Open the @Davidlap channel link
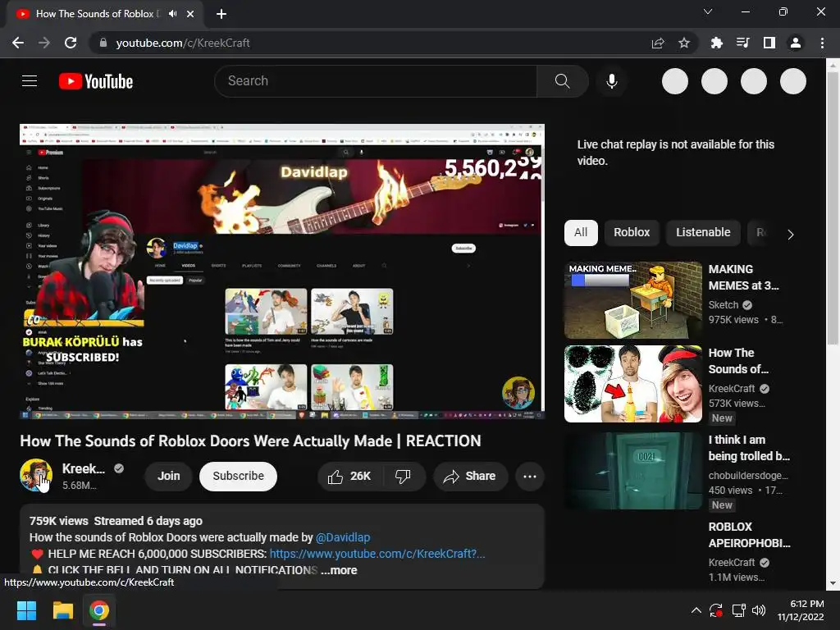Viewport: 840px width, 630px height. pyautogui.click(x=343, y=537)
